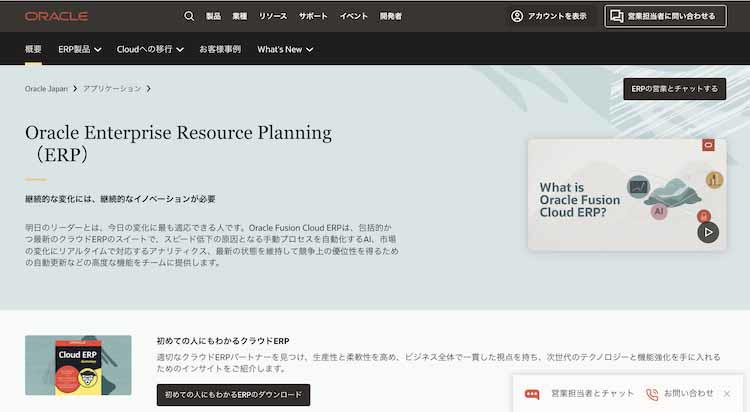Expand the ERP製品 dropdown chevron
The width and height of the screenshot is (750, 412).
click(x=98, y=50)
